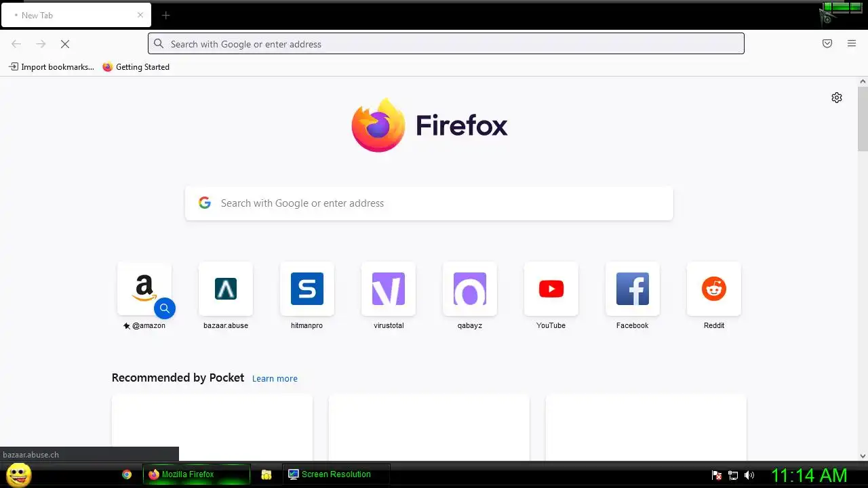Open the Getting Started bookmark
Viewport: 868px width, 488px height.
[136, 67]
